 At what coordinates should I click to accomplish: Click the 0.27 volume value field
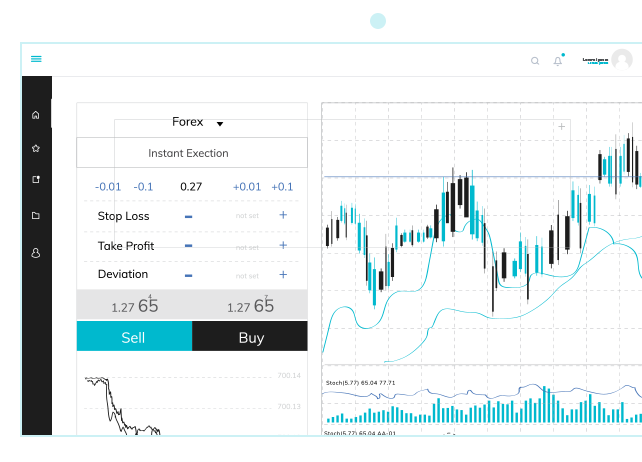(191, 187)
